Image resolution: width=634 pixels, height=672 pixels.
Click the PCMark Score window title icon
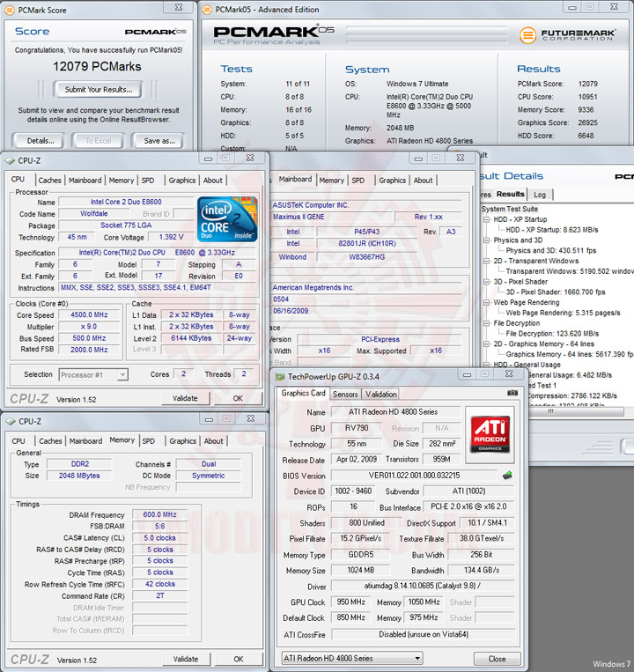point(10,10)
